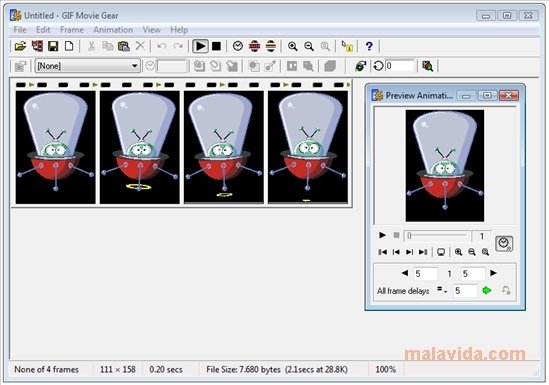Click the Redo arrow icon

178,46
